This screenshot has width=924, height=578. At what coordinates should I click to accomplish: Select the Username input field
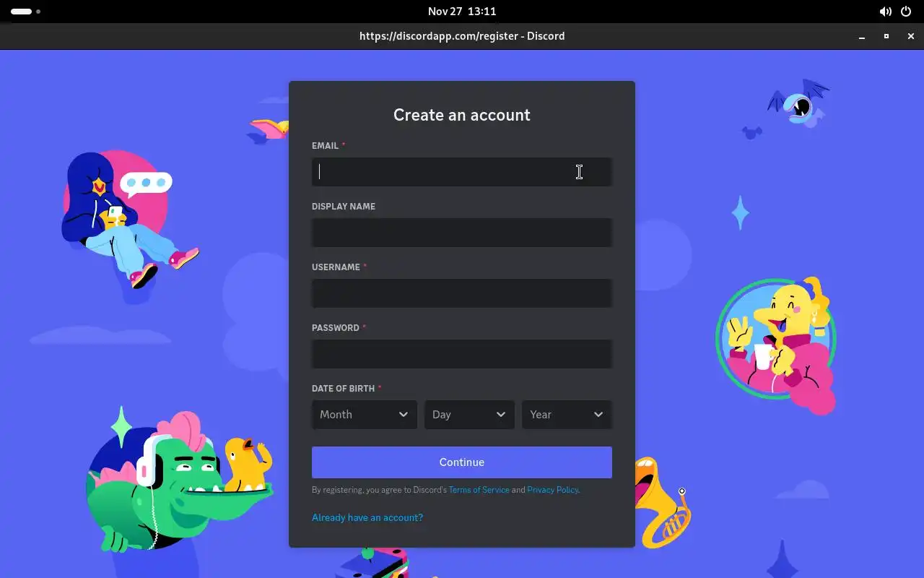[462, 293]
